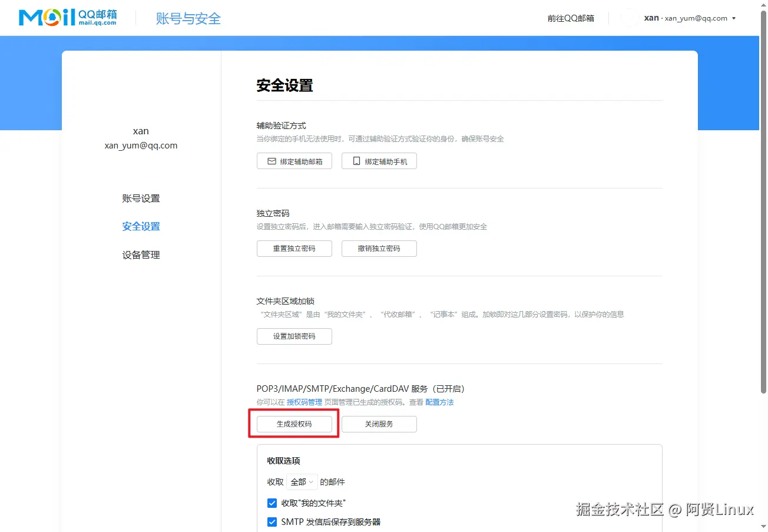
Task: Click the 文件夹区域加锁 section title
Action: coord(286,301)
